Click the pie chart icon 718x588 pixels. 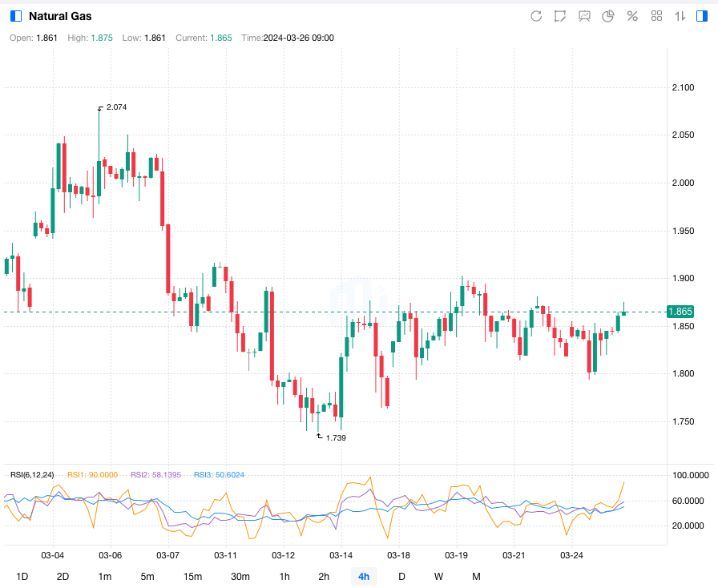pyautogui.click(x=608, y=16)
